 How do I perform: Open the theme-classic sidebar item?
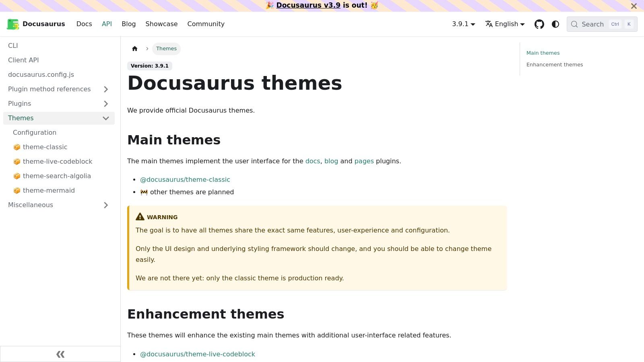pos(45,147)
